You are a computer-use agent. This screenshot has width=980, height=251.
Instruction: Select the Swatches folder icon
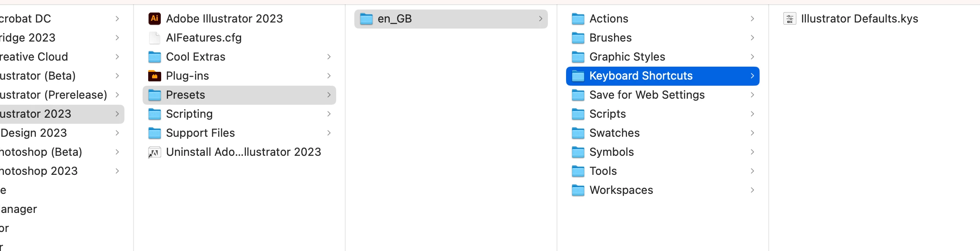point(578,133)
